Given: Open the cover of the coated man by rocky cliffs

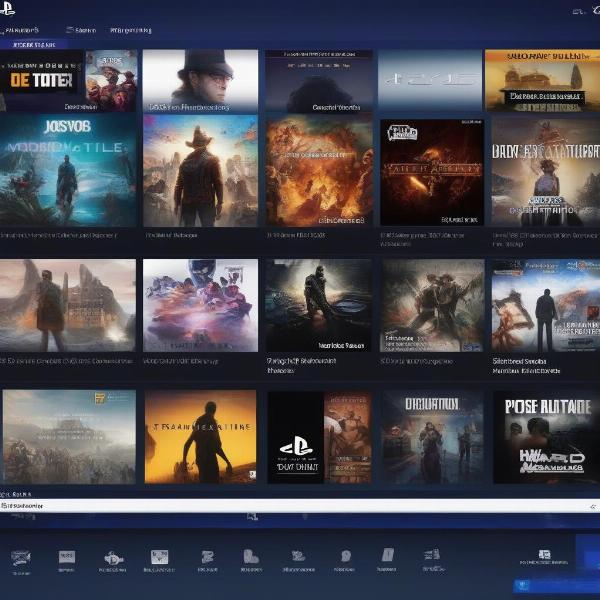Looking at the screenshot, I should pos(68,305).
